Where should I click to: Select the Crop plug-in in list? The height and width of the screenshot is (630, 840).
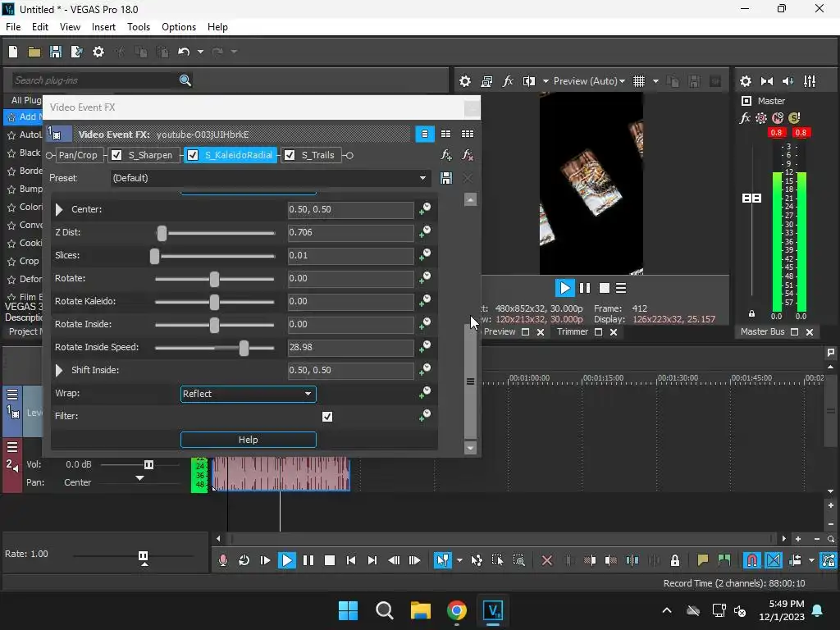(29, 261)
